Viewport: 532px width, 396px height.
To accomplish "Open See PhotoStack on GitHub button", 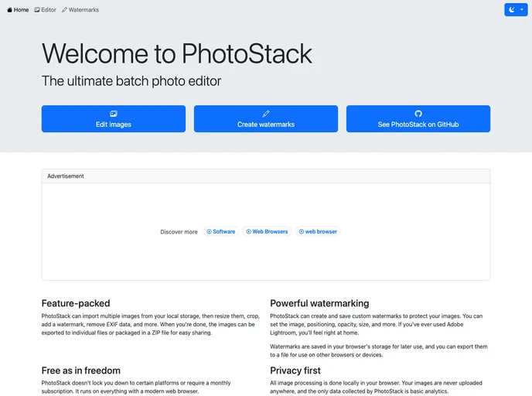I will tap(418, 119).
